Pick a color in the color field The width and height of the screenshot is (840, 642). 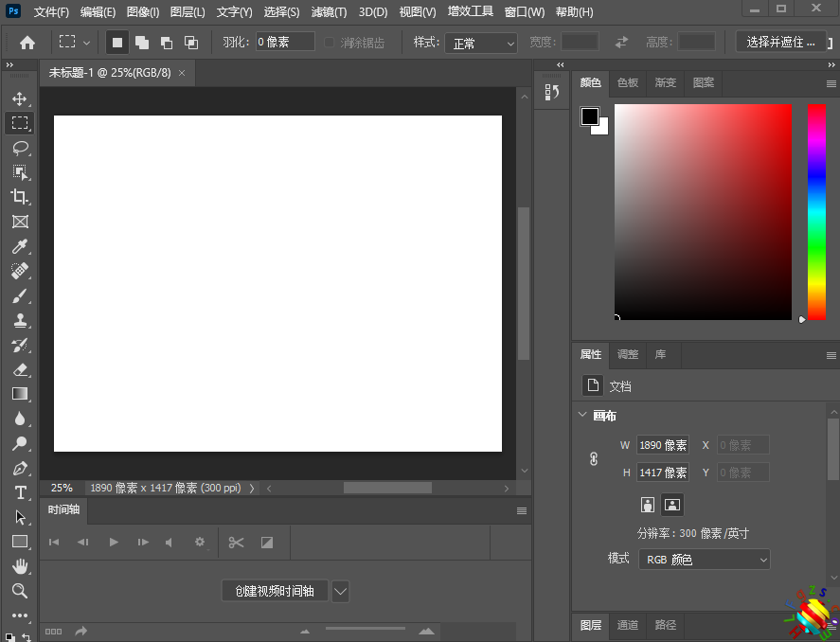703,212
